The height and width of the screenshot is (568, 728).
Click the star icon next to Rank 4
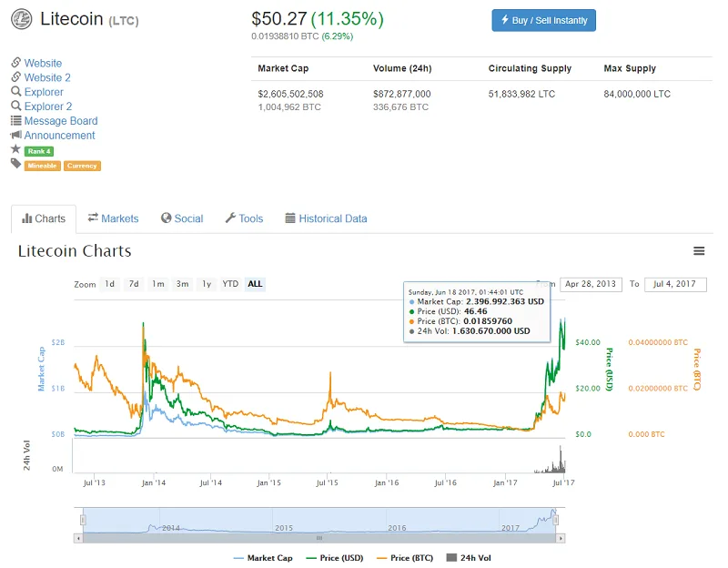(15, 149)
